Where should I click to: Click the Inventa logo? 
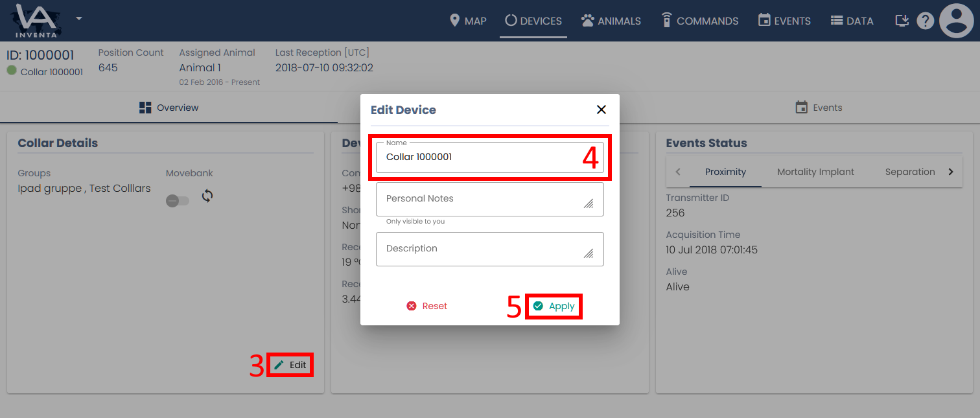(36, 21)
